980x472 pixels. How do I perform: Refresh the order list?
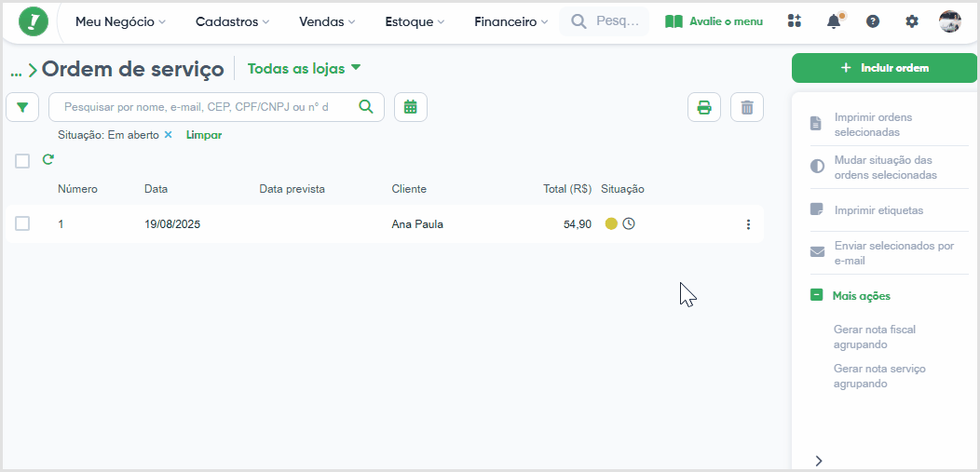(48, 160)
